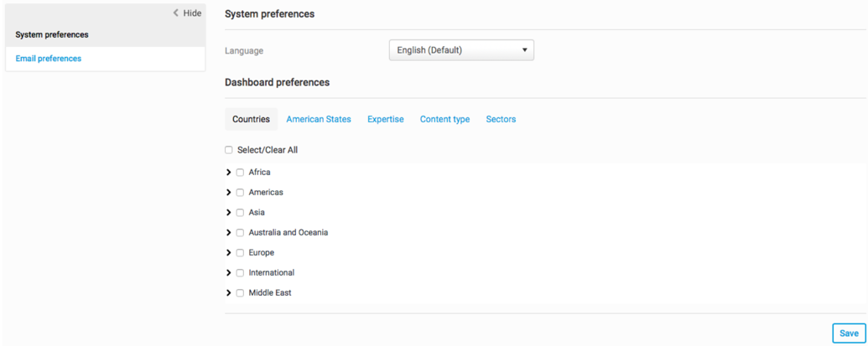Check the Select/Clear All checkbox
The image size is (868, 346).
pos(229,151)
